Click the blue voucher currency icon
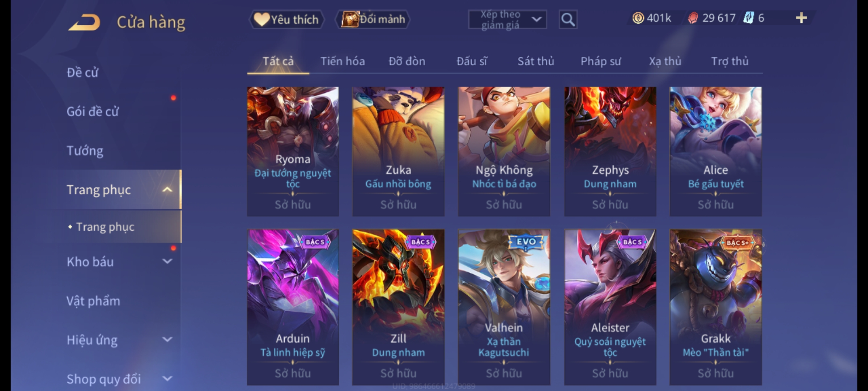Viewport: 868px width, 391px height. [748, 18]
